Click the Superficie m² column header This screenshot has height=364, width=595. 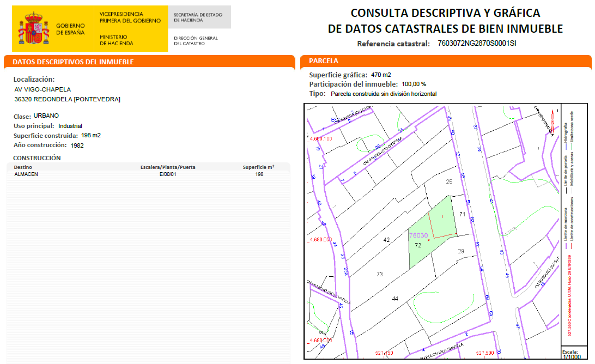258,167
